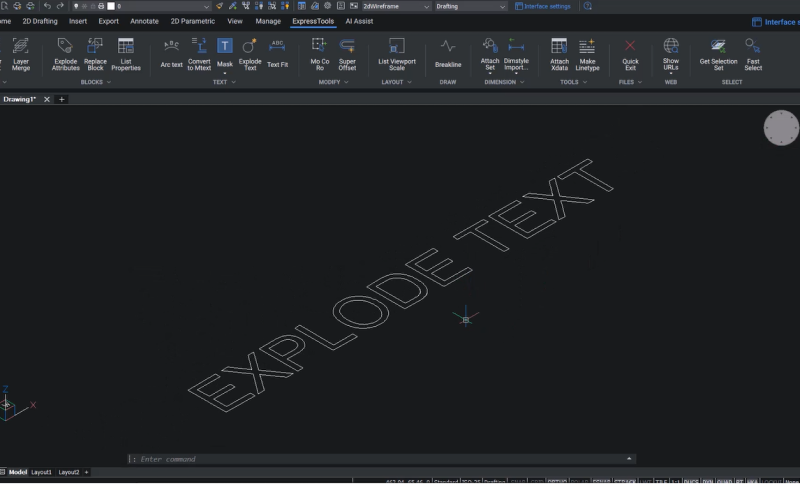Toggle ESNAP in the status bar
Viewport: 800px width, 484px height.
pos(601,481)
